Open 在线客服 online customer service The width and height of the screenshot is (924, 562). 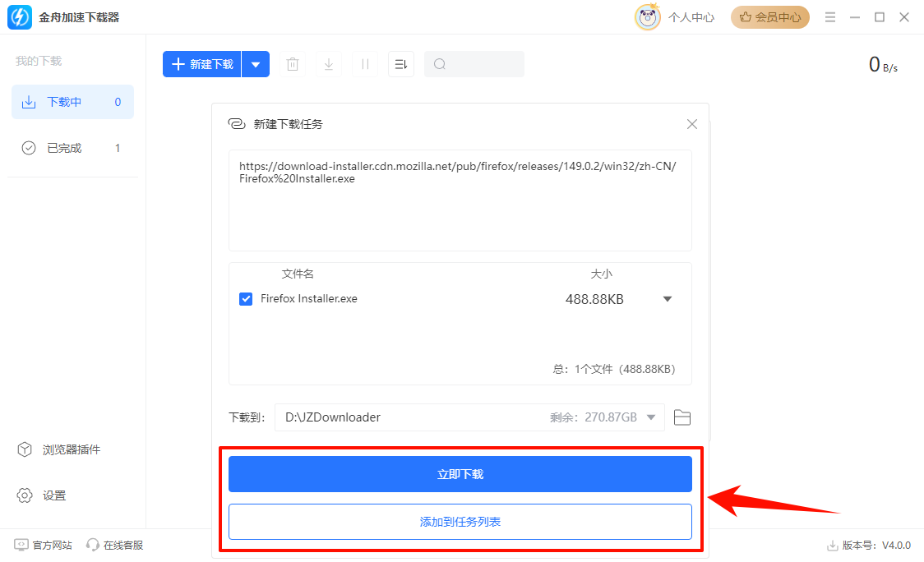coord(115,545)
